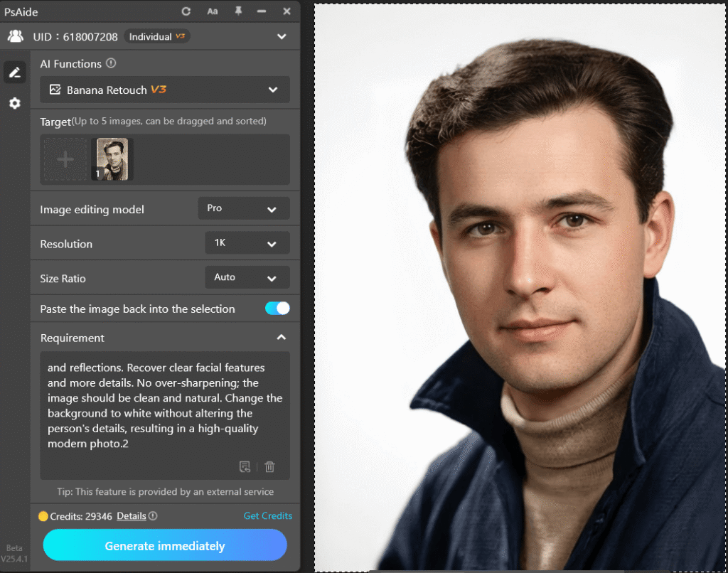Disable paste image back into selection

pos(277,309)
